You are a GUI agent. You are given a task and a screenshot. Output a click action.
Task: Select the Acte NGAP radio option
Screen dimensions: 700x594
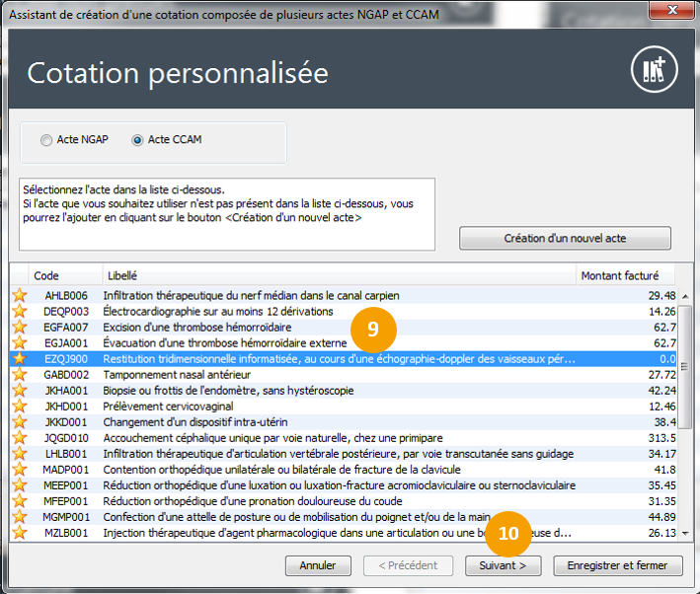tap(46, 141)
